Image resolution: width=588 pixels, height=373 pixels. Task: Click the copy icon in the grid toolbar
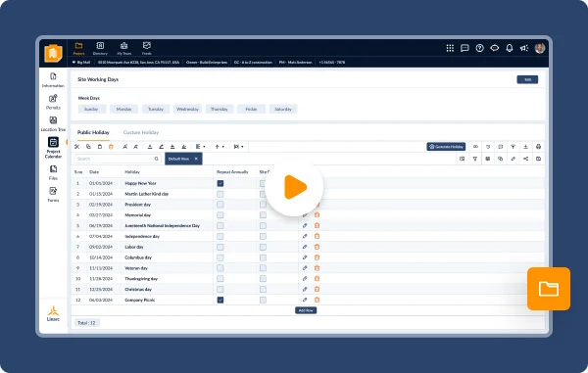point(88,147)
